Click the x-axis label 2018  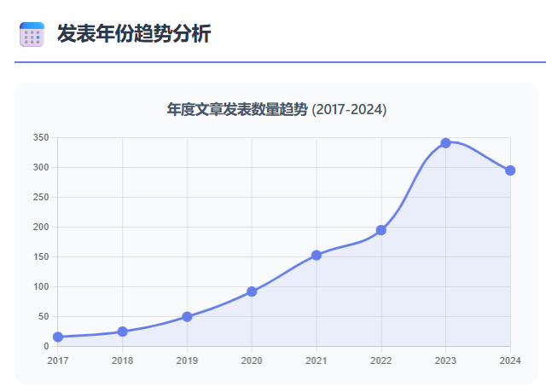122,360
